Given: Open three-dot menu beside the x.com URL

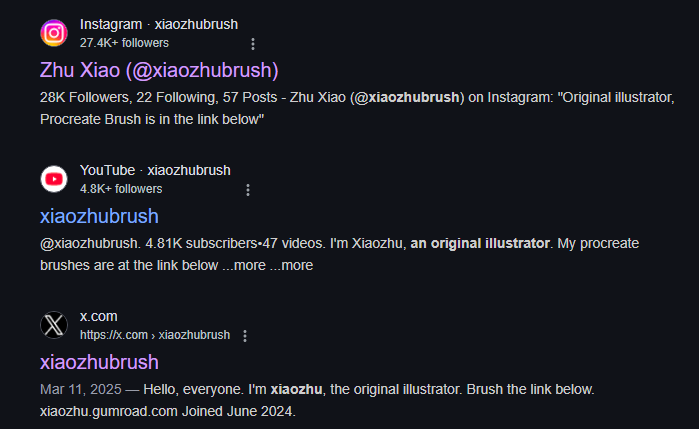Looking at the screenshot, I should click(x=245, y=336).
